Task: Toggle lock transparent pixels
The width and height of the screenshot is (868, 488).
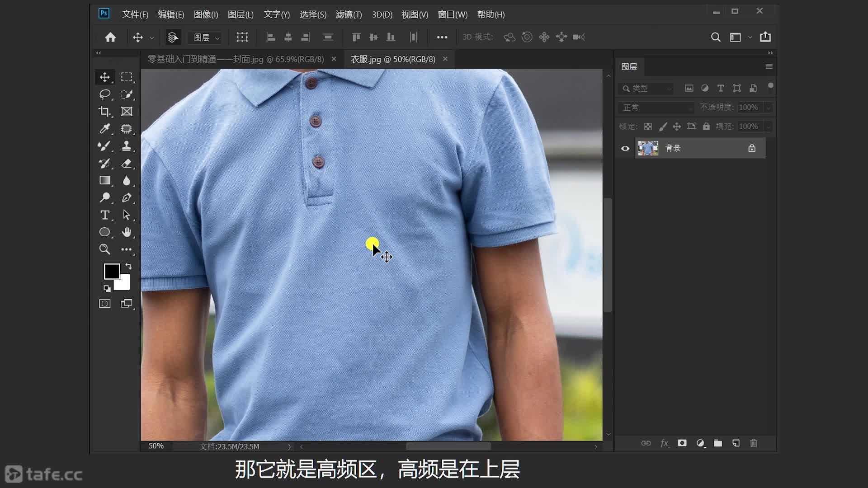Action: click(x=648, y=127)
